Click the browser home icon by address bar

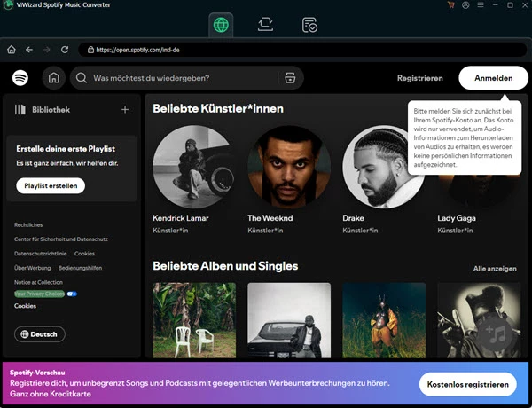coord(12,50)
